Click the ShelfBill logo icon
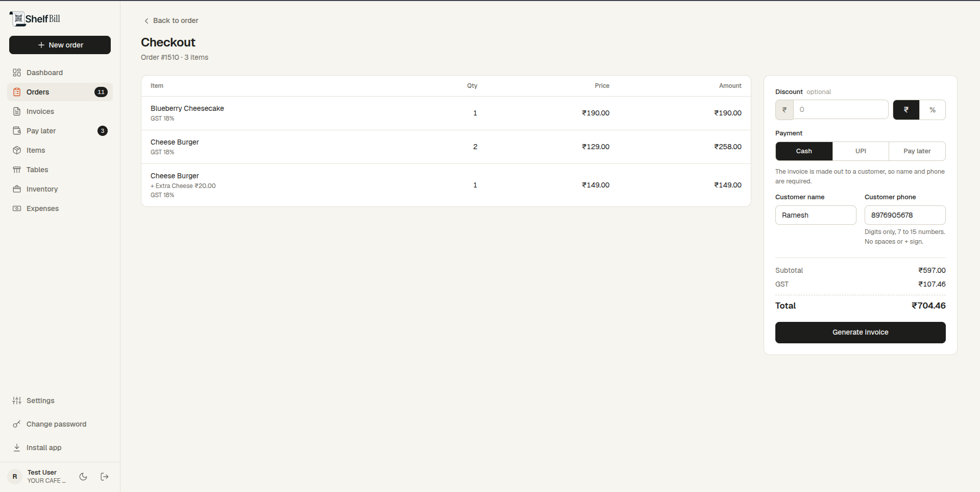Viewport: 980px width, 492px height. pos(17,19)
